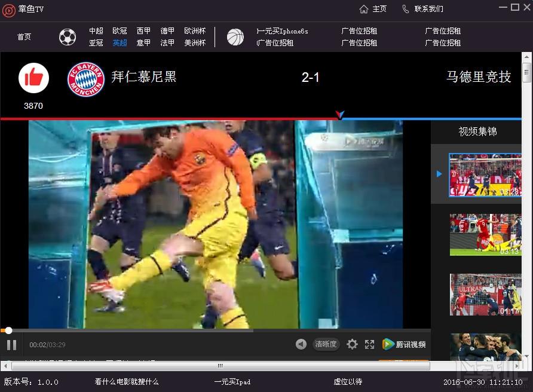This screenshot has width=533, height=392.
Task: Open the 西甲 league
Action: (143, 31)
